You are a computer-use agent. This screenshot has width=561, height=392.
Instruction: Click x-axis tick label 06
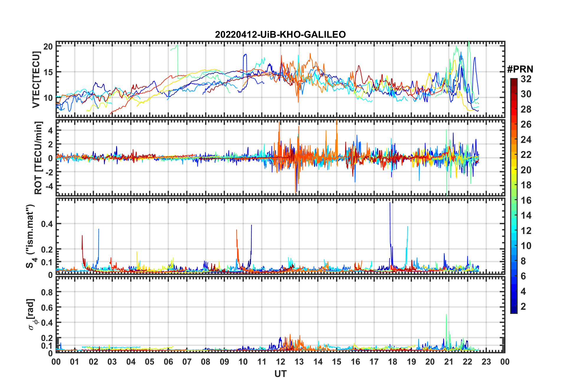(168, 362)
